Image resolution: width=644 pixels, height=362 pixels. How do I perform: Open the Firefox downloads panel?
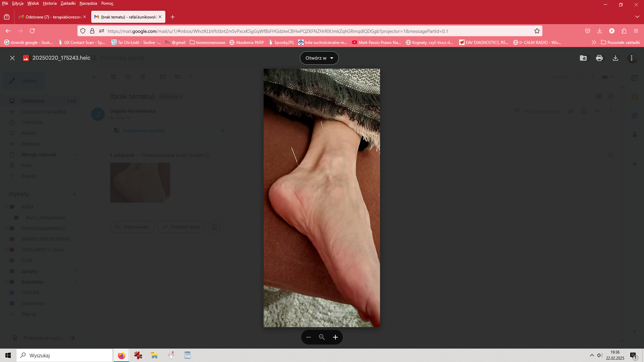click(599, 31)
